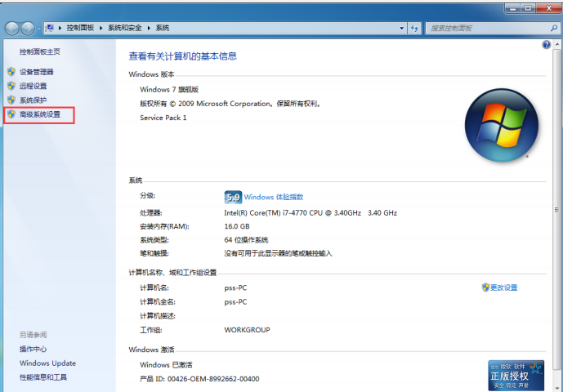Open 高级系统设置 link
This screenshot has width=563, height=392.
pos(40,114)
